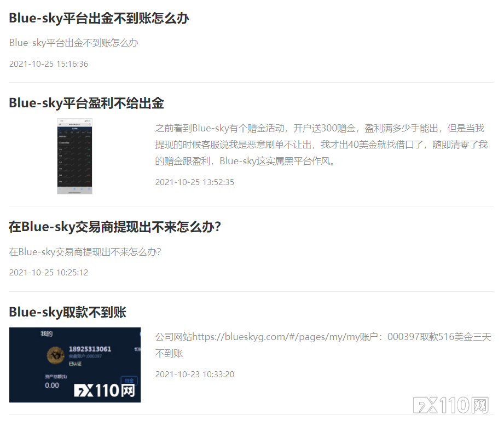504x426 pixels.
Task: Click the 0.00 balance in thumbnail
Action: coord(52,385)
